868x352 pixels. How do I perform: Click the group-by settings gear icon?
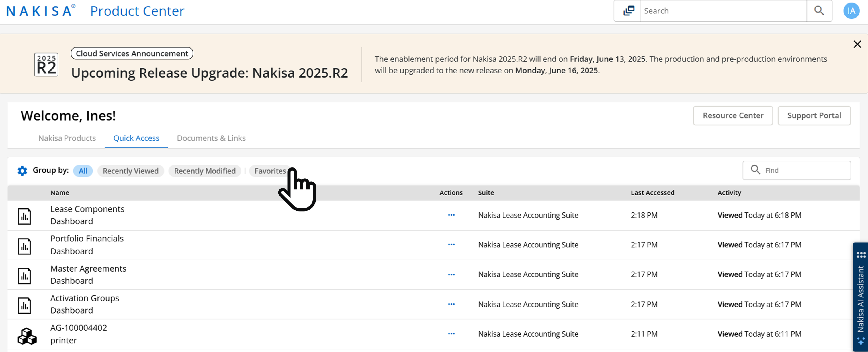22,171
